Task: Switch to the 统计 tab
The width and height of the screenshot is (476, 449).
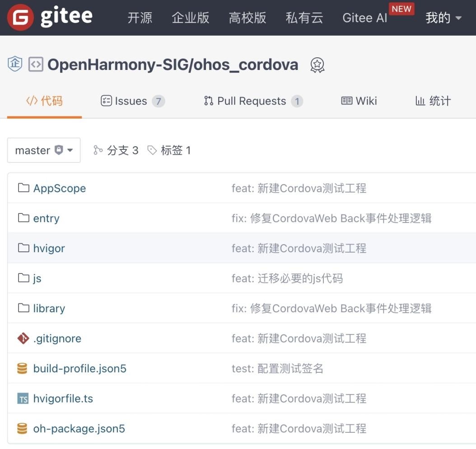Action: [433, 101]
